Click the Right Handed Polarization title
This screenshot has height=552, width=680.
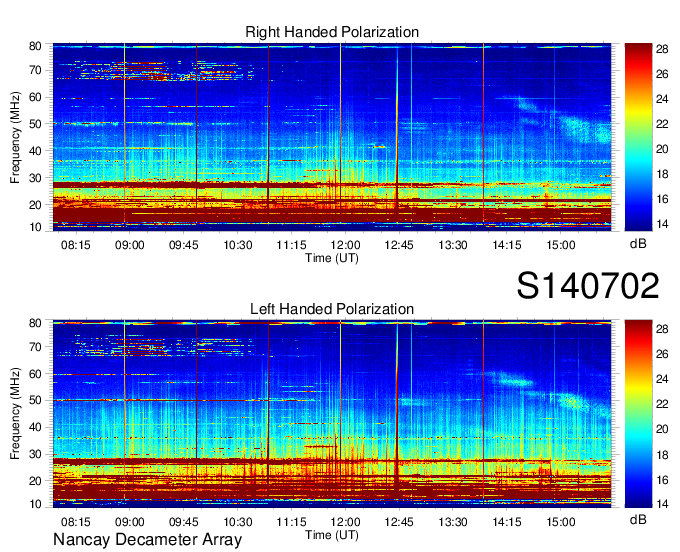tap(332, 32)
